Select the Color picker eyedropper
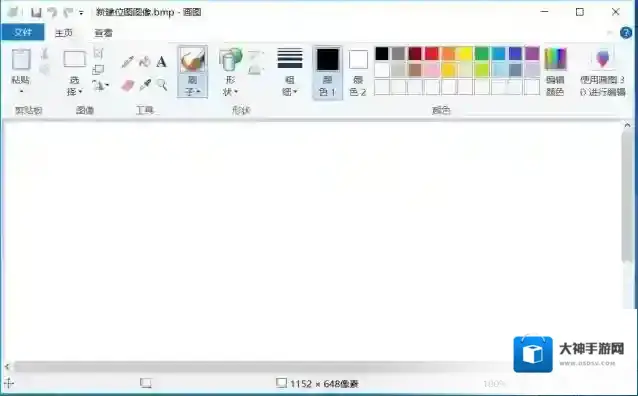 tap(145, 85)
